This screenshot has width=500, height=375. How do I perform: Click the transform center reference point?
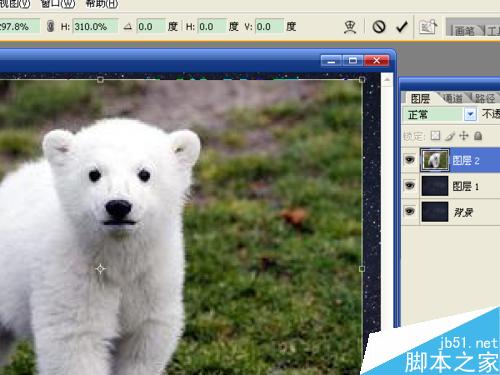[x=100, y=269]
